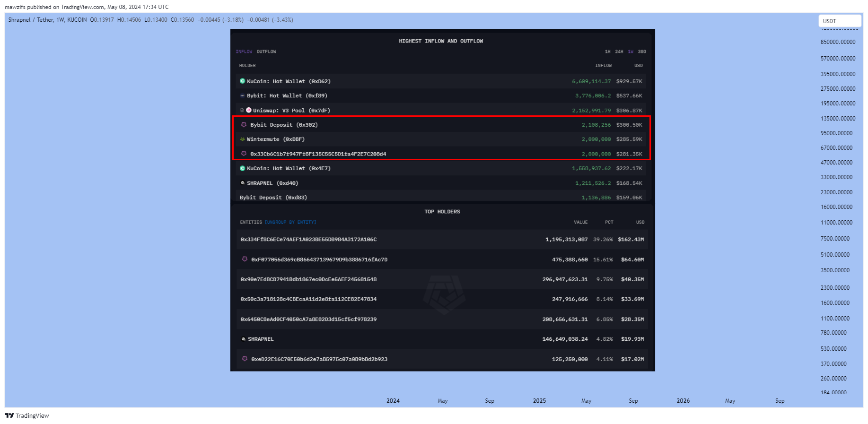Screen dimensions: 868x424
Task: Click the TOP HOLDERS heading
Action: [x=442, y=212]
